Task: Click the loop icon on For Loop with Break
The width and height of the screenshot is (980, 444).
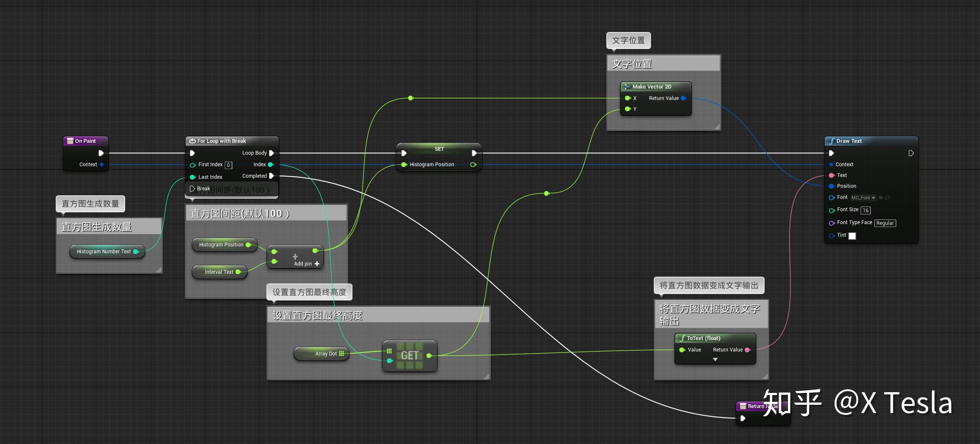Action: [192, 141]
